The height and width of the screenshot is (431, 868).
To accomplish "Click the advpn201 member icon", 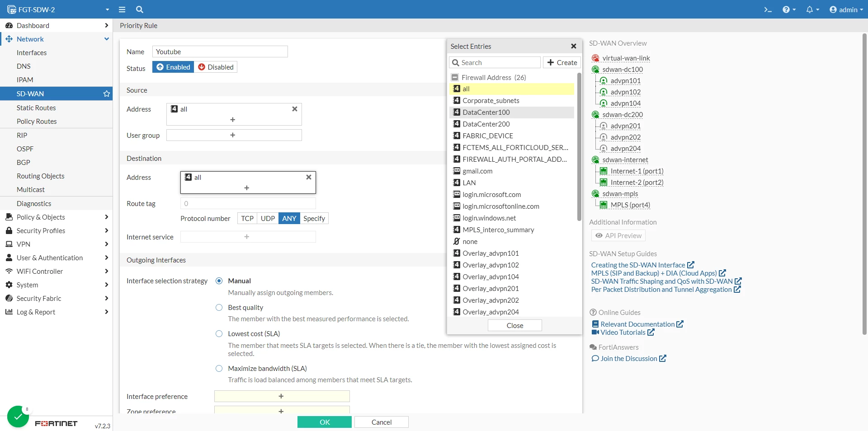I will click(604, 126).
